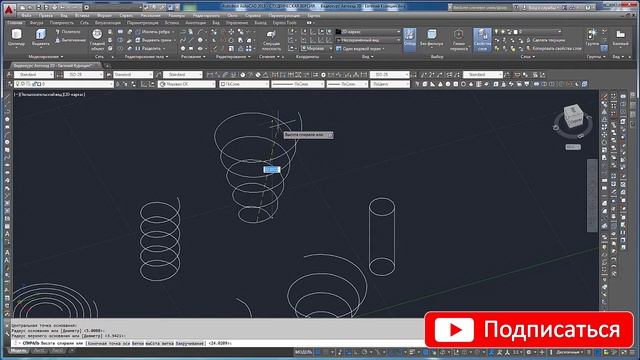Expand the Рисование ribbon panel

click(x=193, y=57)
